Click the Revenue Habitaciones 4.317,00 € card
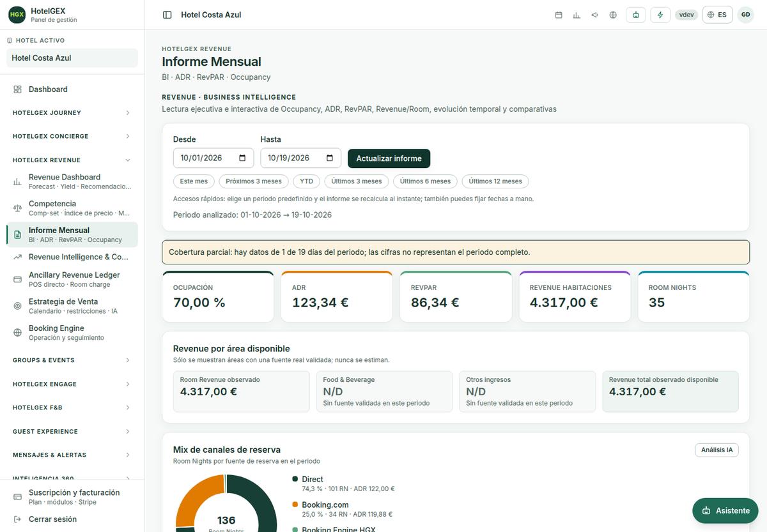The width and height of the screenshot is (767, 532). click(575, 296)
